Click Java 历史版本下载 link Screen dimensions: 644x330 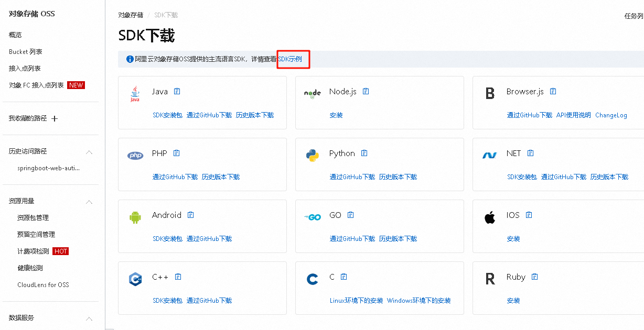[255, 115]
